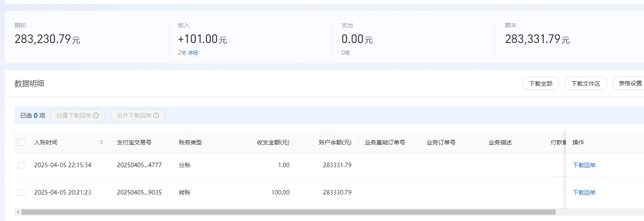The height and width of the screenshot is (221, 644).
Task: Open 表格设置 table settings
Action: click(x=628, y=83)
